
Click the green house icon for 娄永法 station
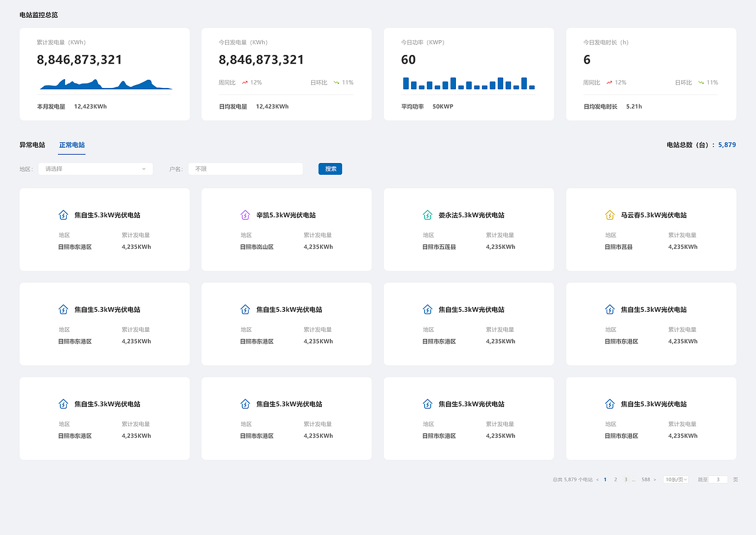(x=428, y=215)
